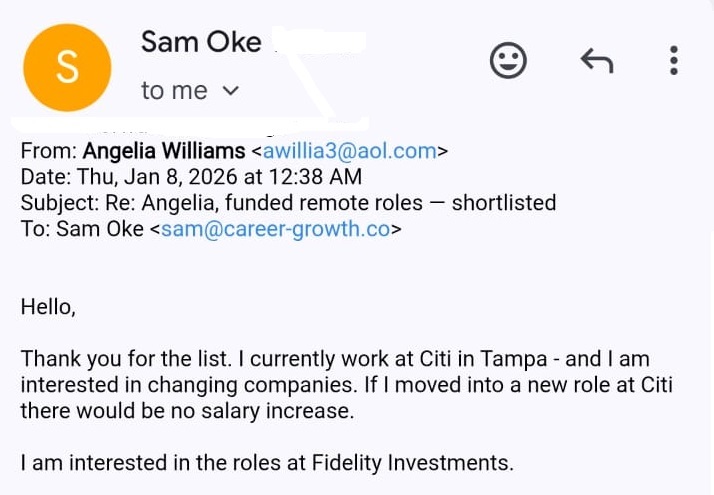Click the sentence mentioning Fidelity Investments roles
Image resolution: width=714 pixels, height=495 pixels.
267,463
